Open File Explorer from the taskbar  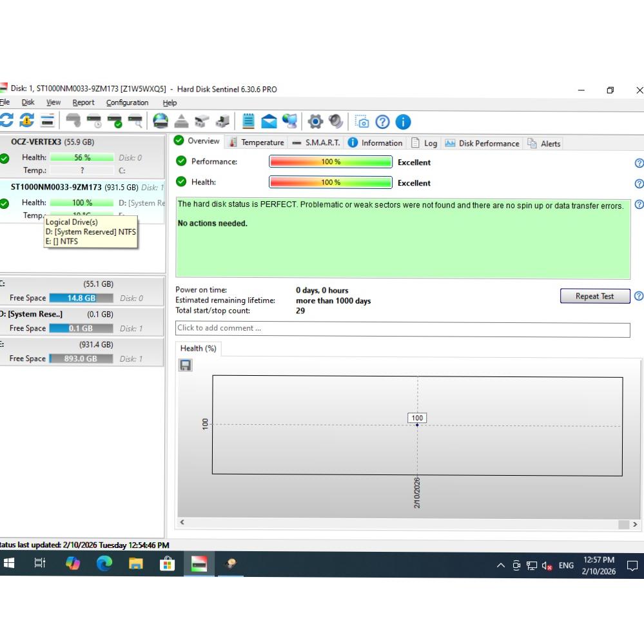[136, 564]
